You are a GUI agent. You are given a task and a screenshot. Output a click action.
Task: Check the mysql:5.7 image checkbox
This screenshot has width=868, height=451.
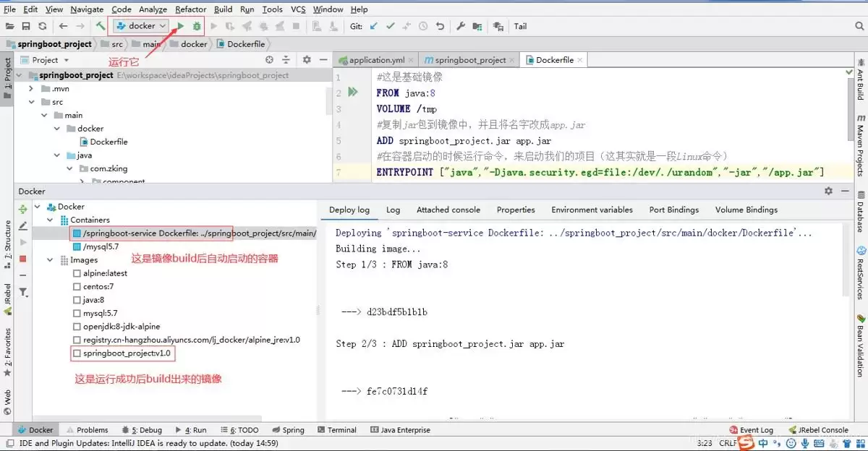[75, 313]
